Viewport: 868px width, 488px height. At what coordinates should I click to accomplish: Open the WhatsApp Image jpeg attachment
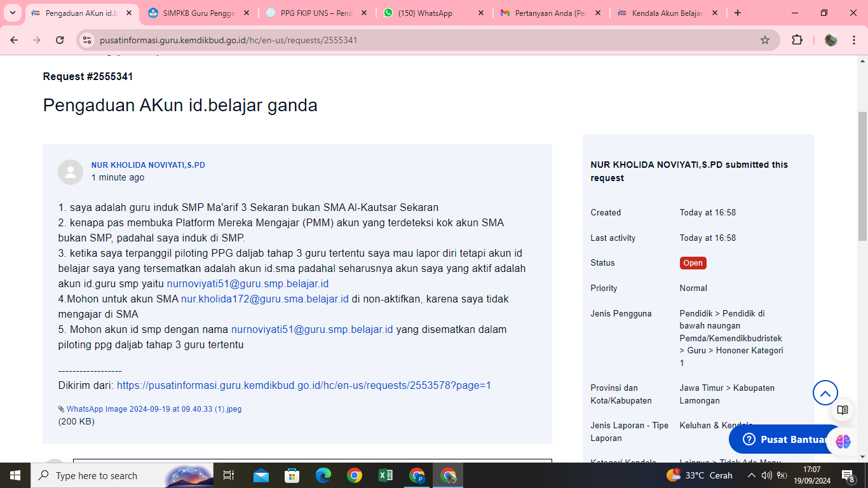(x=154, y=409)
